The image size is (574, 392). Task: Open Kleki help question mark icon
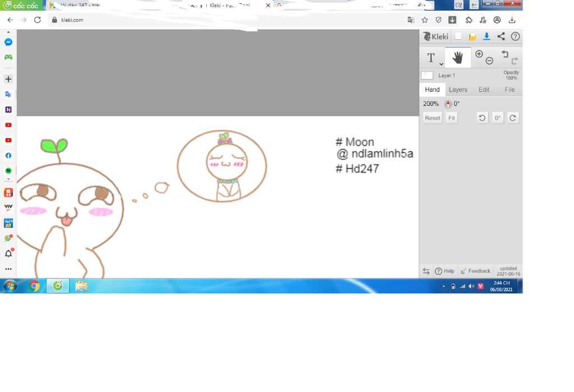pos(516,36)
